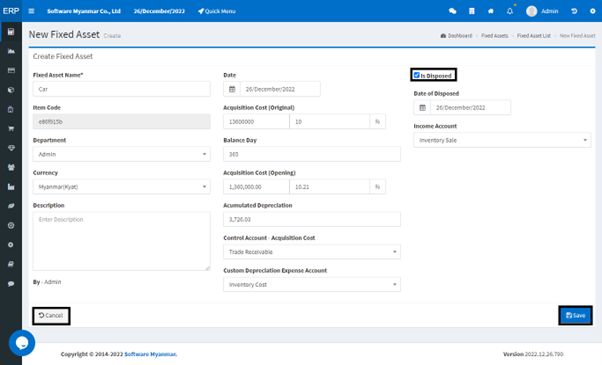602x365 pixels.
Task: Click the Save button
Action: click(x=576, y=315)
